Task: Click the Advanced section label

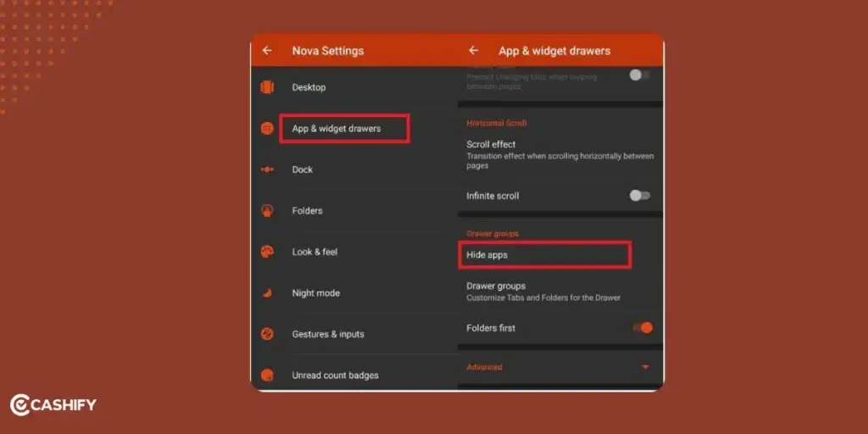Action: (x=484, y=367)
